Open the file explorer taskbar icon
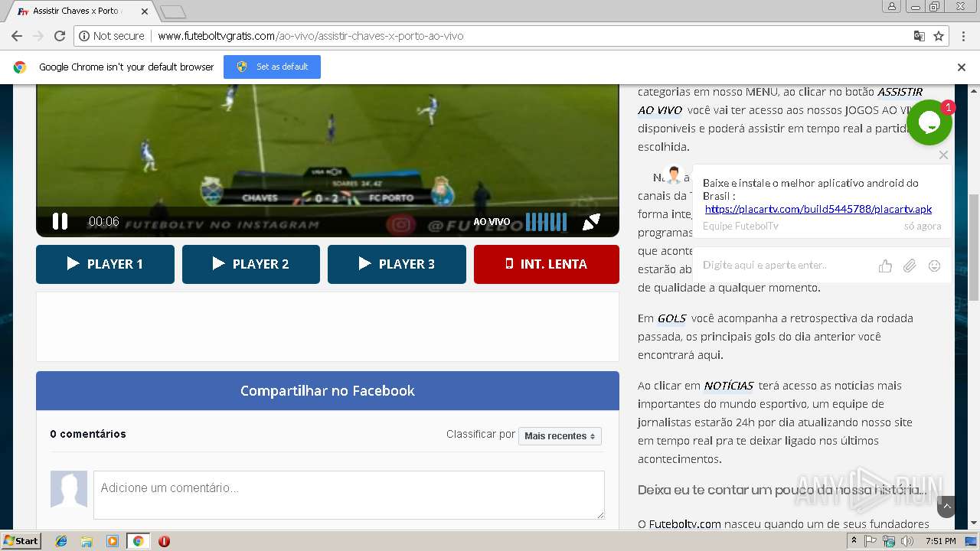 (x=87, y=541)
